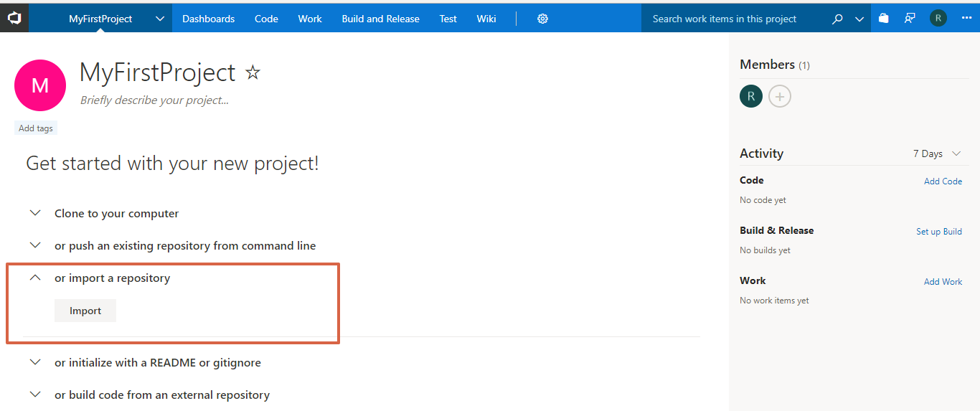Click the pink M project avatar

click(40, 85)
